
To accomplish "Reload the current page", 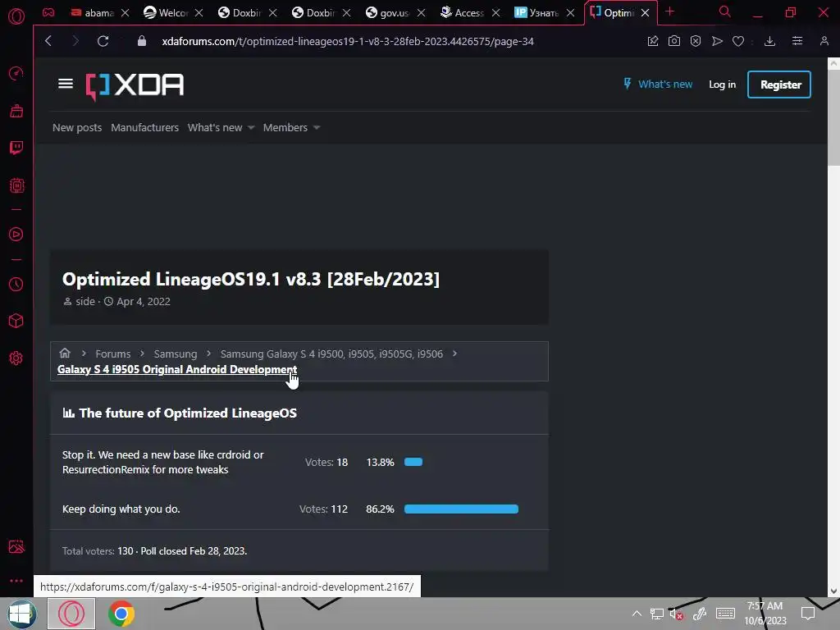I will click(103, 41).
